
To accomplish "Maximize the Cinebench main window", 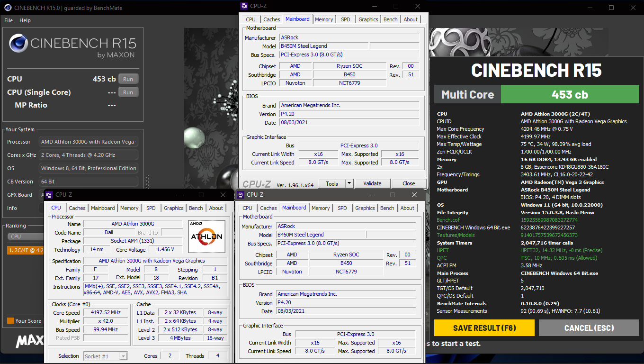I will tap(611, 8).
